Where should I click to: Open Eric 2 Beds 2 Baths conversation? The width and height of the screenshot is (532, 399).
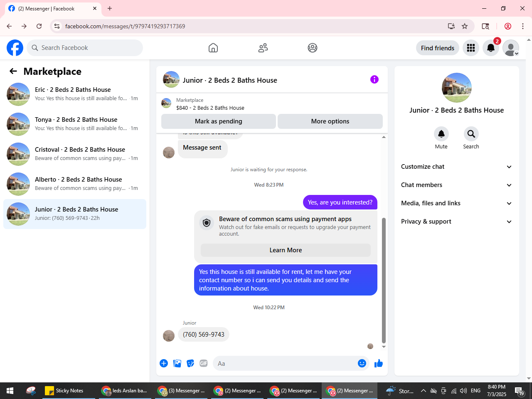[75, 94]
